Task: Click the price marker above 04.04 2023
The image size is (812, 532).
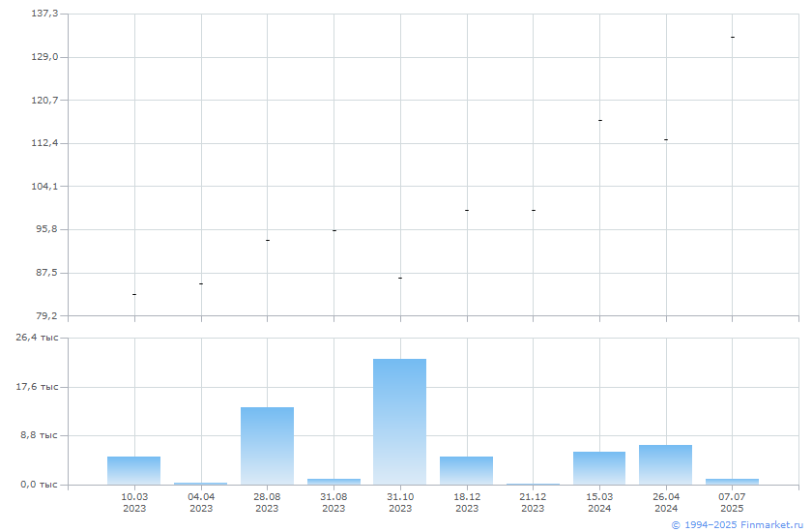Action: 201,283
